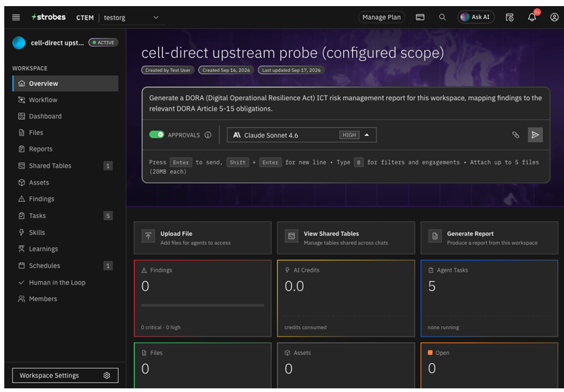Click the View Shared Tables card
The width and height of the screenshot is (564, 392).
(346, 238)
